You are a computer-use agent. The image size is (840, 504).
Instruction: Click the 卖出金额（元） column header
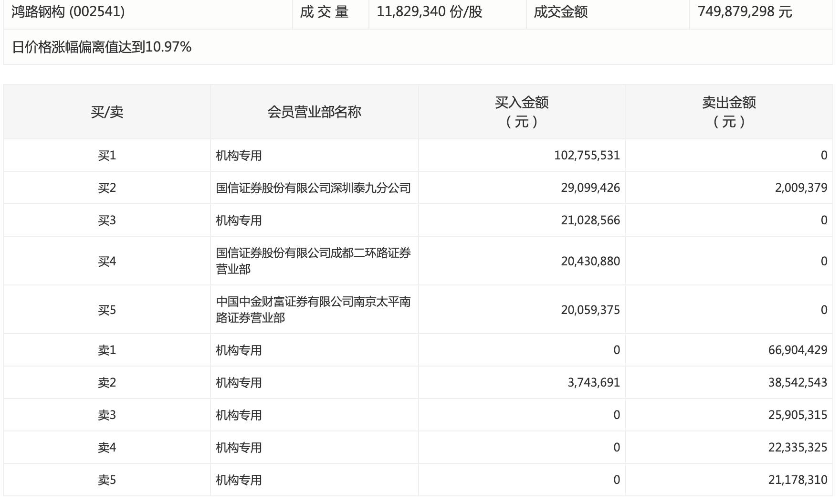[729, 112]
